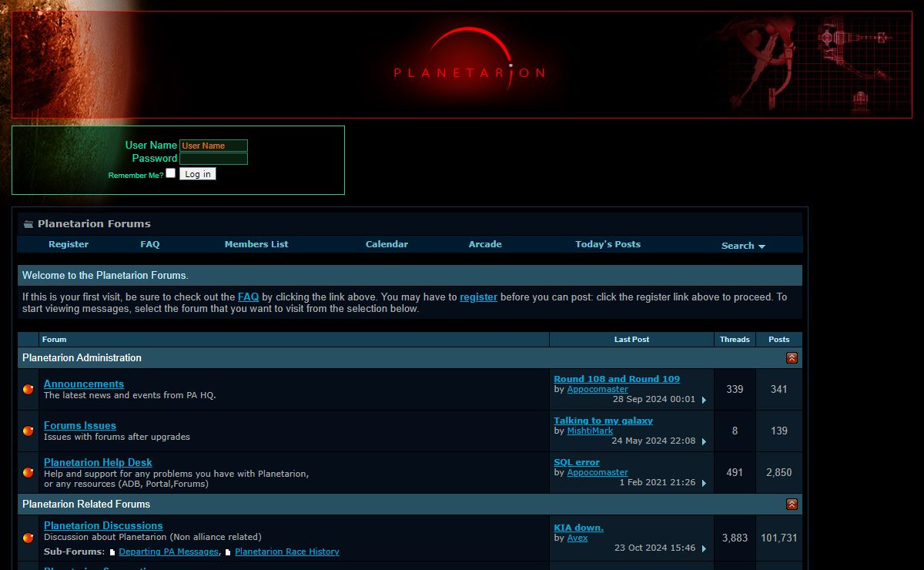Go to last post arrow for Talking to my galaxy
The width and height of the screenshot is (924, 570).
[x=704, y=441]
